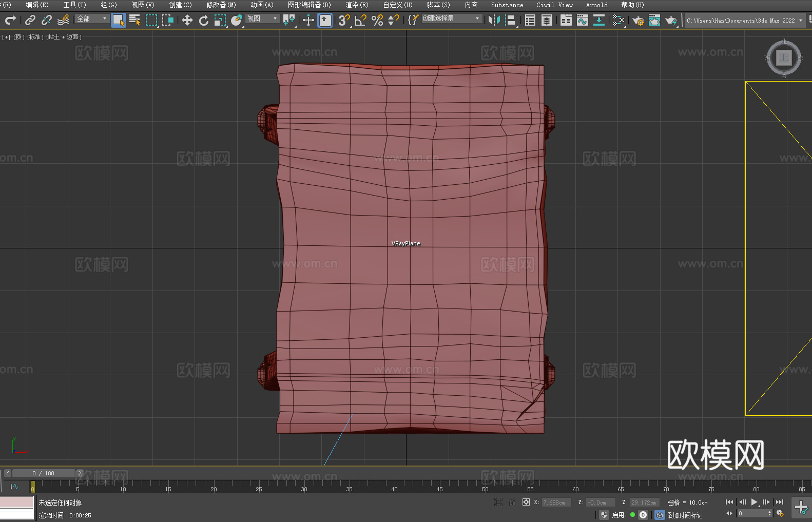Step to the previous frame button
Image resolution: width=812 pixels, height=522 pixels.
click(742, 502)
